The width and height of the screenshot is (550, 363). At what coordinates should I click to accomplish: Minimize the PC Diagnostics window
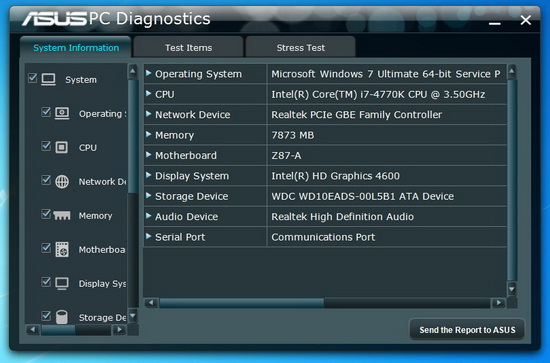(495, 23)
